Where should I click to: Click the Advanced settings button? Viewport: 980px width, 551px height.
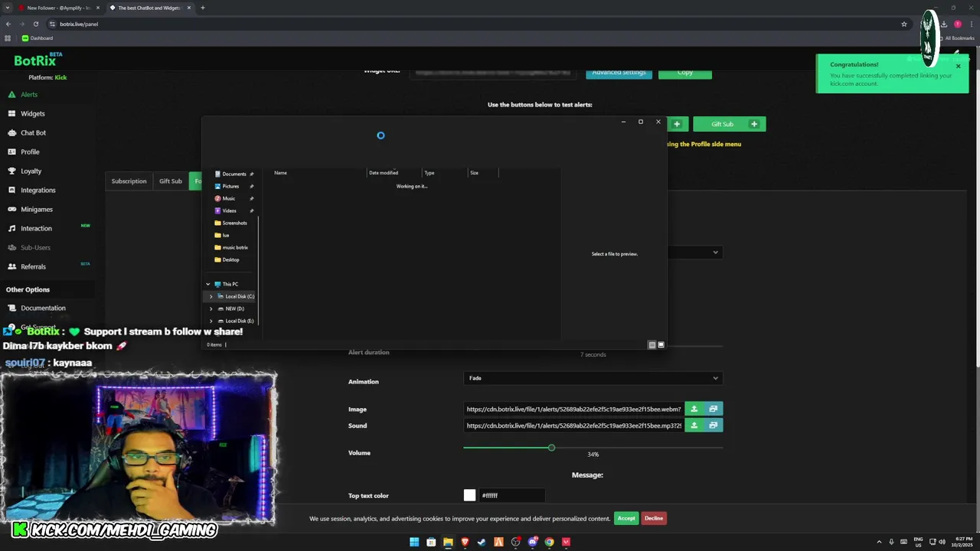point(619,73)
